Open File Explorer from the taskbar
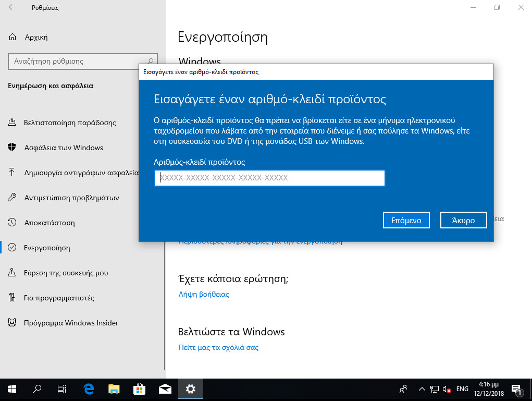The image size is (532, 401). pyautogui.click(x=114, y=389)
